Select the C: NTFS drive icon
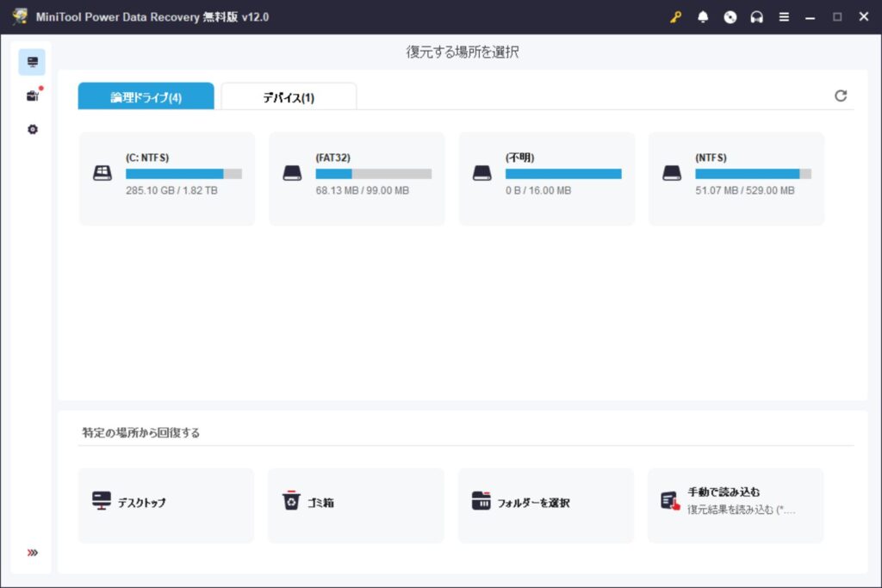Viewport: 882px width, 588px height. point(102,173)
